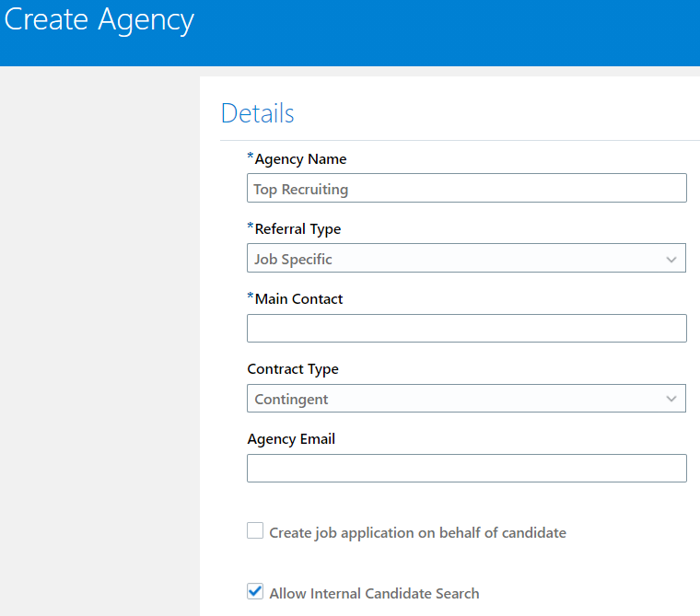Uncheck the Allow Internal Candidate Search checkbox
This screenshot has width=700, height=616.
255,592
